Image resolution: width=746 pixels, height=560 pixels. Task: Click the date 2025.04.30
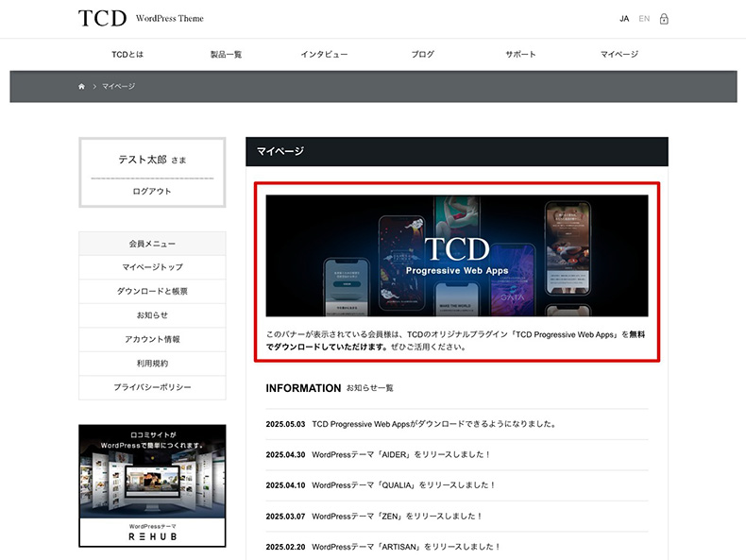pyautogui.click(x=285, y=454)
